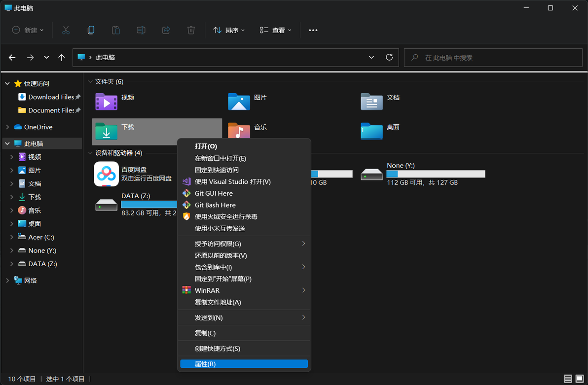Switch to details view icon in status bar
The width and height of the screenshot is (588, 385).
coord(568,379)
